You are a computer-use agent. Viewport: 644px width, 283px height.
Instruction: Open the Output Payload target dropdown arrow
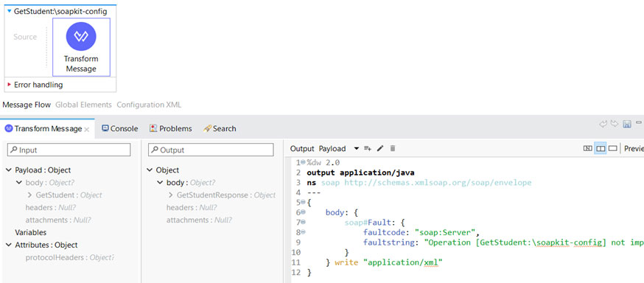tap(356, 148)
